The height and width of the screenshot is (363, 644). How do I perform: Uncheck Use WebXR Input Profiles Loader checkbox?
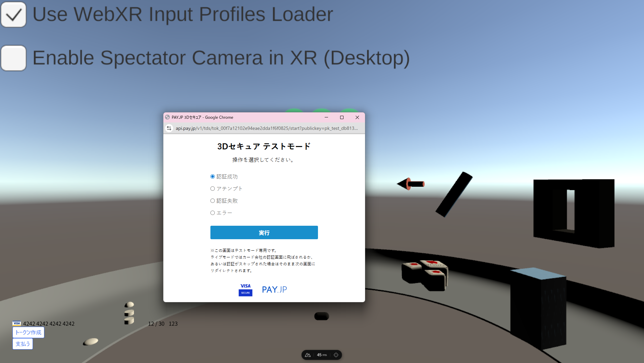[x=13, y=14]
